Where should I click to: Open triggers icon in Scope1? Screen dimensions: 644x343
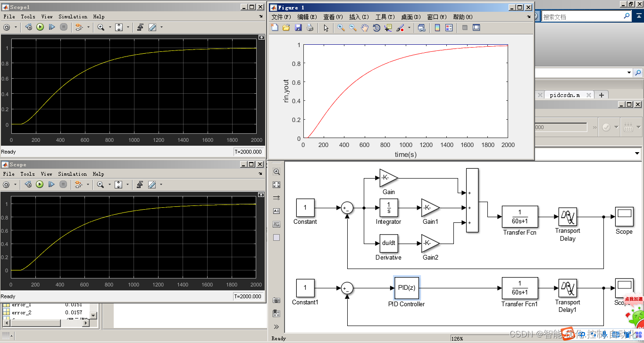(140, 27)
